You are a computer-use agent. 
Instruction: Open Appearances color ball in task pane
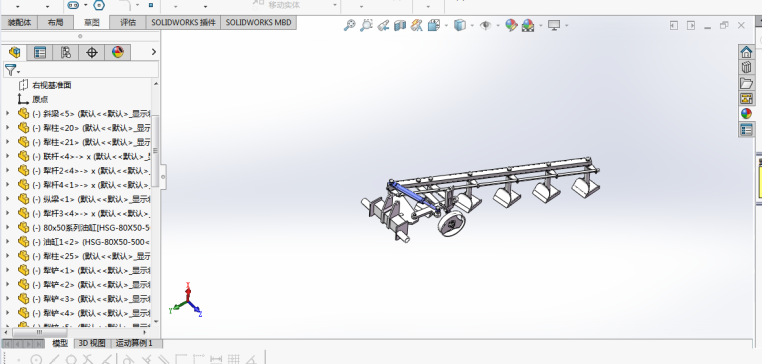click(746, 114)
